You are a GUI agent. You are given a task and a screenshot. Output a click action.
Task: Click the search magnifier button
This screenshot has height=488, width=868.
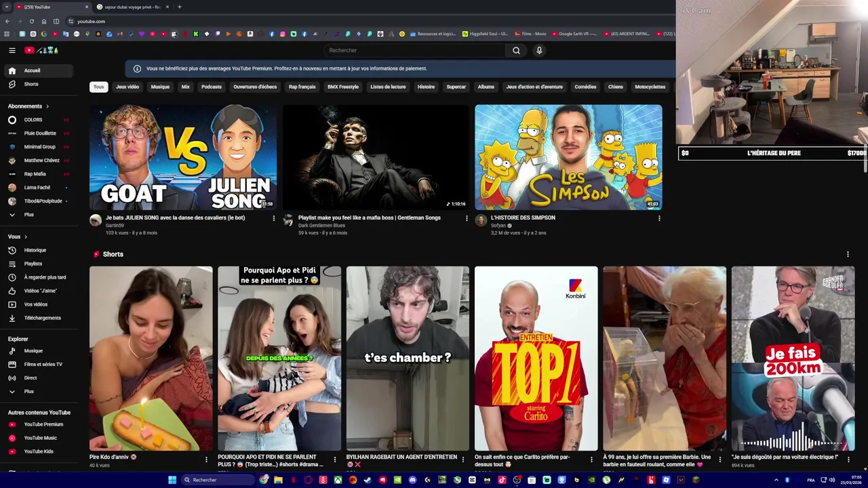click(x=516, y=50)
